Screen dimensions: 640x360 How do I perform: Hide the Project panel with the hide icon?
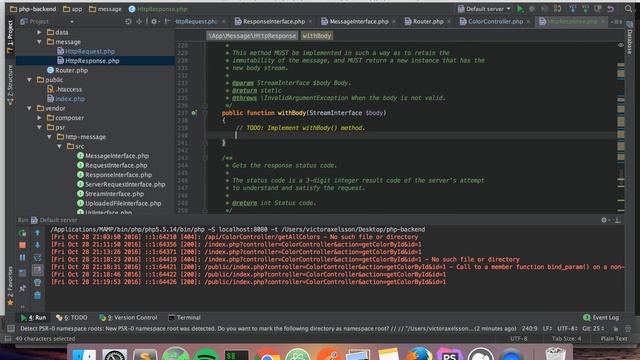tap(167, 21)
